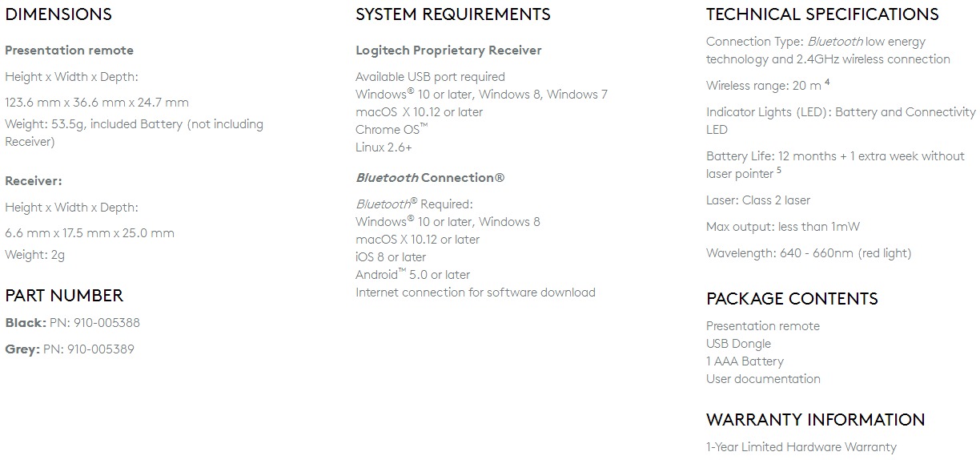The height and width of the screenshot is (460, 980).
Task: Select the PACKAGE CONTENTS heading
Action: pos(792,299)
